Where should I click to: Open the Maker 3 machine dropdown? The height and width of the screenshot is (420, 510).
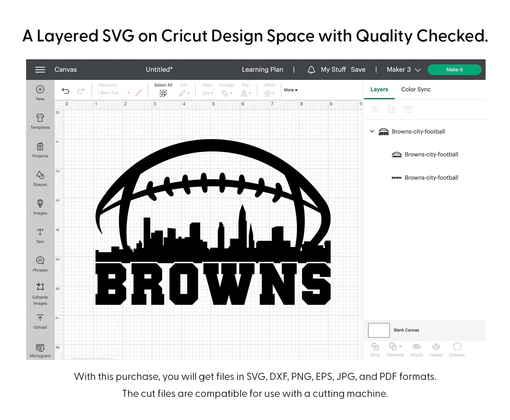coord(403,70)
